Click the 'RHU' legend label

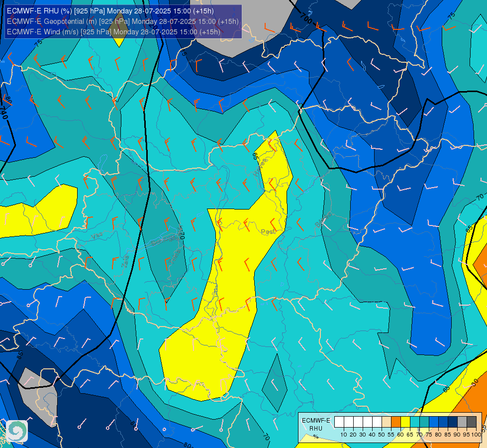click(316, 429)
